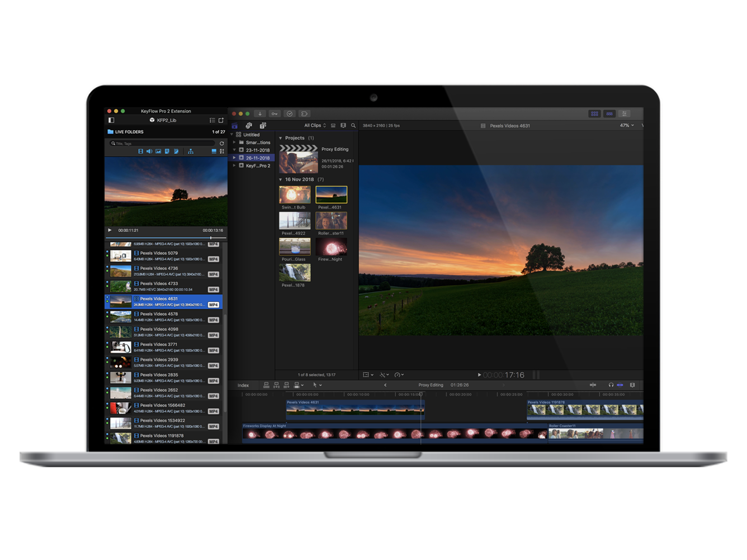Select Pexels Videos 4736 in KeyFlow list
Image resolution: width=747 pixels, height=560 pixels.
(x=164, y=271)
